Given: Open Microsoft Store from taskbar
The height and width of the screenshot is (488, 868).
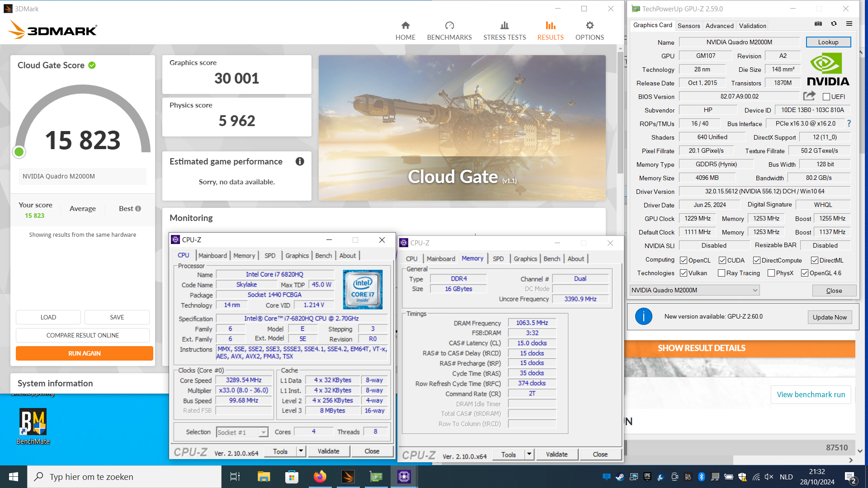Looking at the screenshot, I should 292,477.
